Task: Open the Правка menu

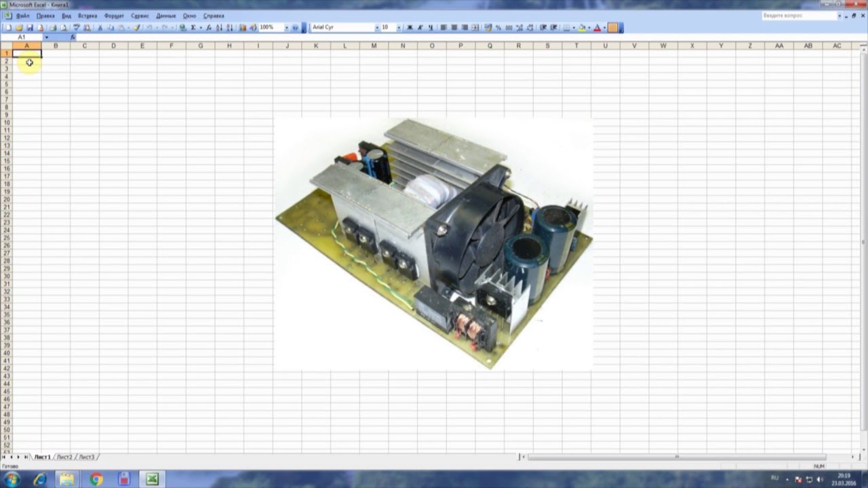Action: click(45, 16)
